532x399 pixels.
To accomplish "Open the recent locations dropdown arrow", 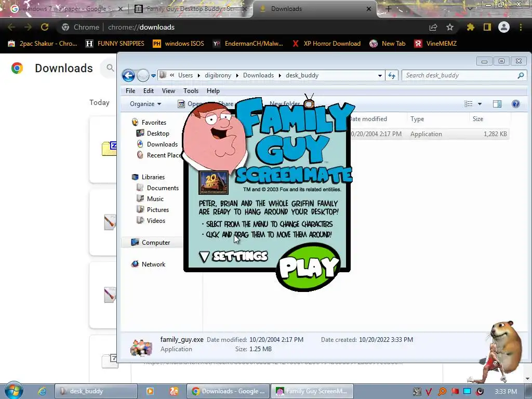I will [153, 76].
